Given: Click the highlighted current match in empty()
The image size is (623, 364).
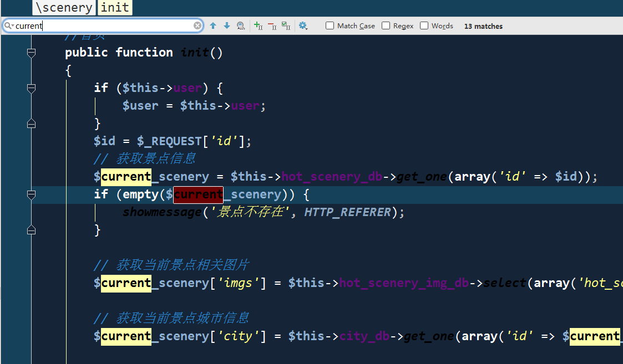Looking at the screenshot, I should point(198,194).
